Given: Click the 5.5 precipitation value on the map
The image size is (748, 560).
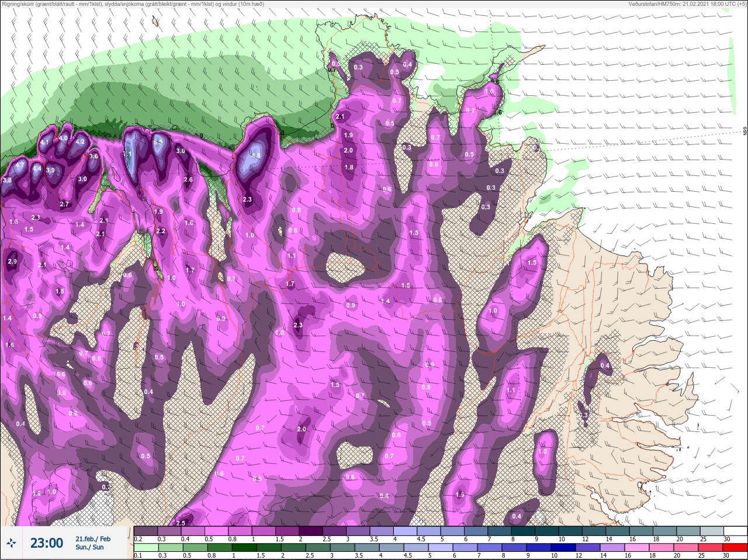Looking at the screenshot, I should click(x=158, y=142).
